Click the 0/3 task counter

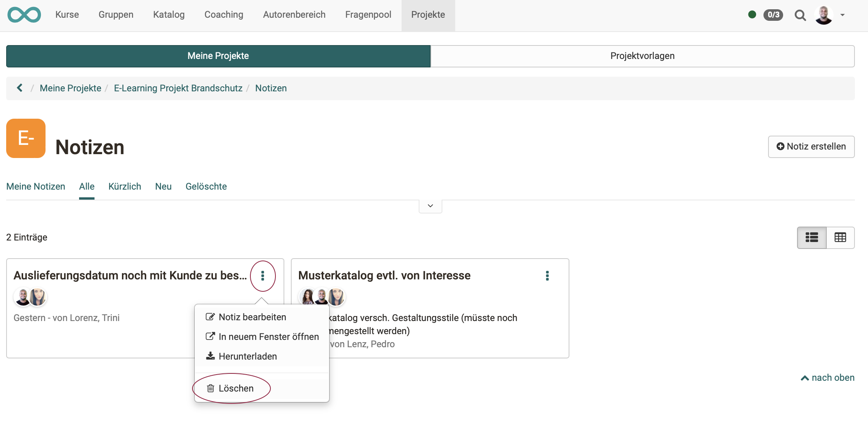[773, 15]
